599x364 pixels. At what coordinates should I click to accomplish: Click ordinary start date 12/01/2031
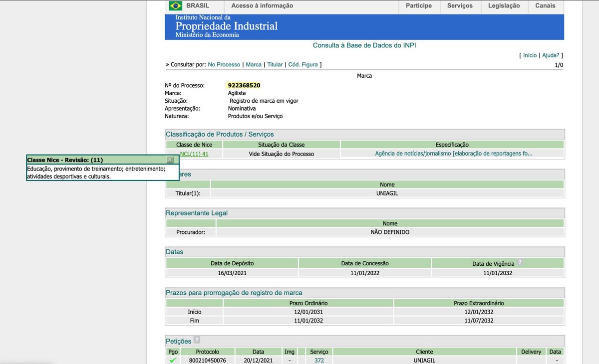[308, 312]
